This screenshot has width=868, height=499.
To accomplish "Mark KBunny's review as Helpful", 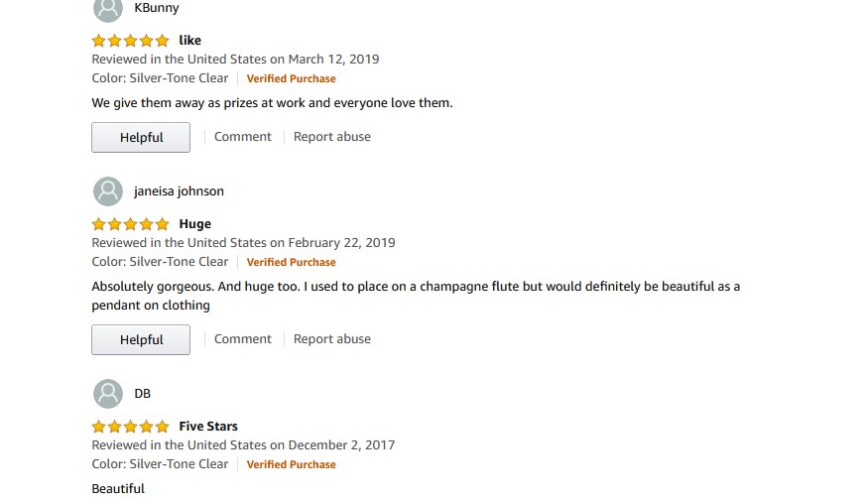I will (x=141, y=138).
